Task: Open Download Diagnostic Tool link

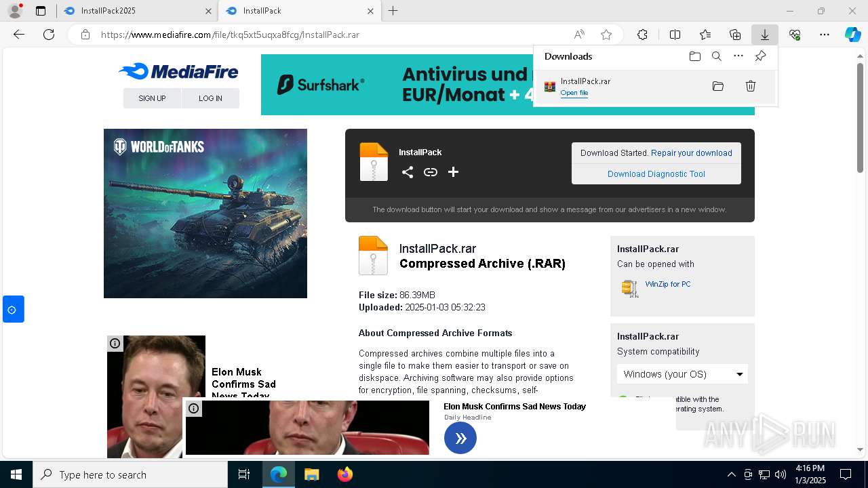Action: [x=656, y=174]
